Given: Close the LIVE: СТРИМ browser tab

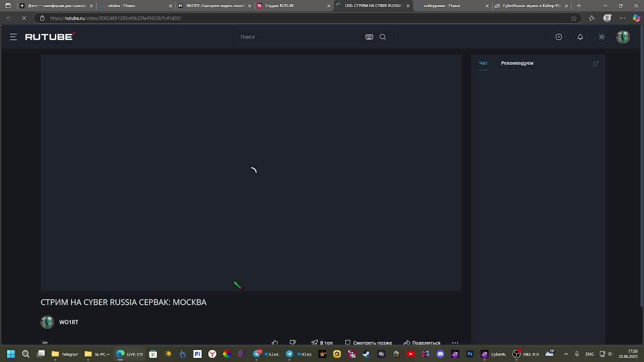Looking at the screenshot, I should (x=408, y=6).
